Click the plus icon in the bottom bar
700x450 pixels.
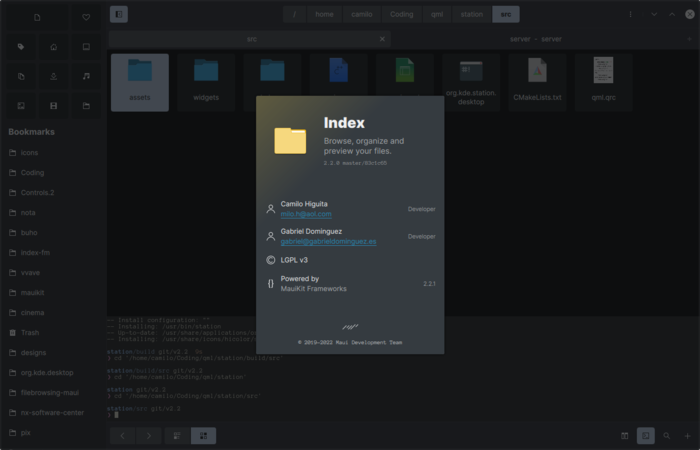coord(688,436)
